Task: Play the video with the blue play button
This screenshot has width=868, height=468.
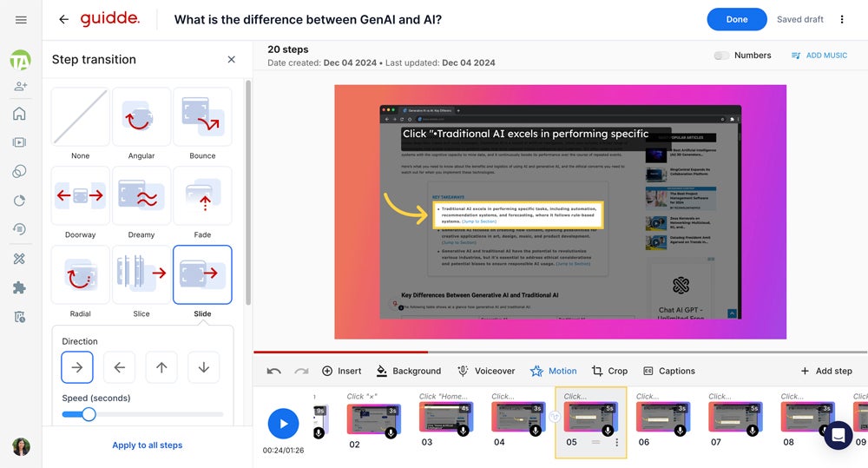Action: 284,424
